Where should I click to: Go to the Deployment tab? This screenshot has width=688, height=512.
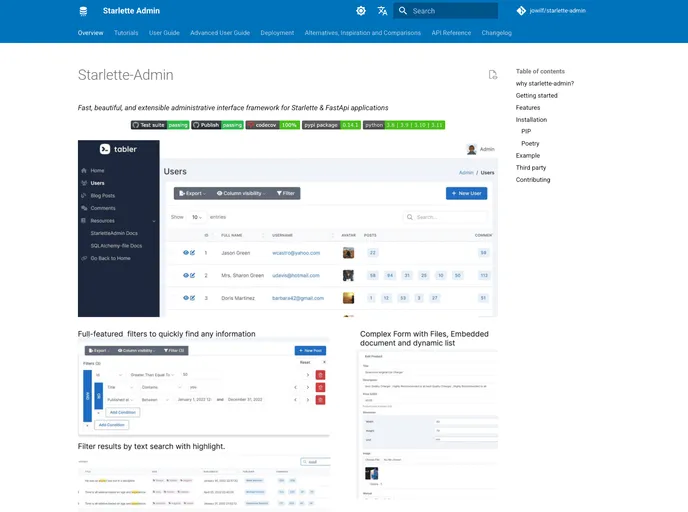pyautogui.click(x=277, y=33)
